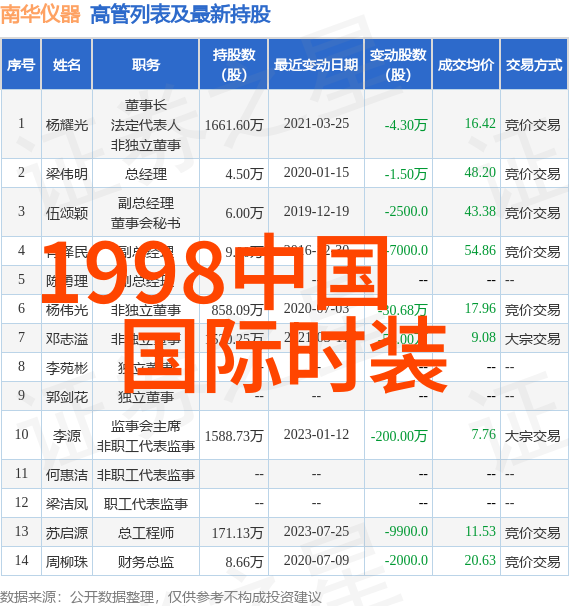Click the 南华仪器 title text
569x606 pixels.
click(x=41, y=14)
